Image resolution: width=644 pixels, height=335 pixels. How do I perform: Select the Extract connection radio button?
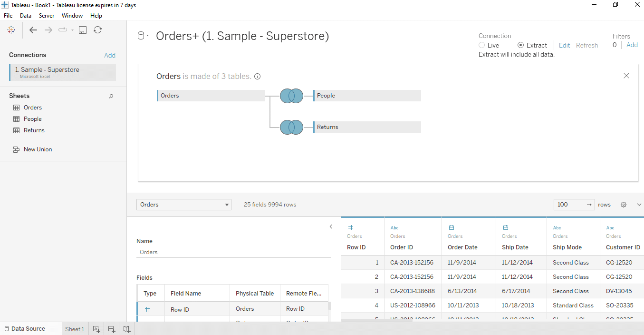(x=521, y=45)
